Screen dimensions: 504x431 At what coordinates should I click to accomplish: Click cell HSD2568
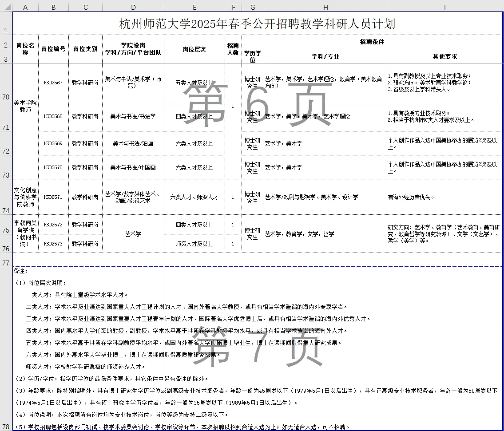coord(53,116)
